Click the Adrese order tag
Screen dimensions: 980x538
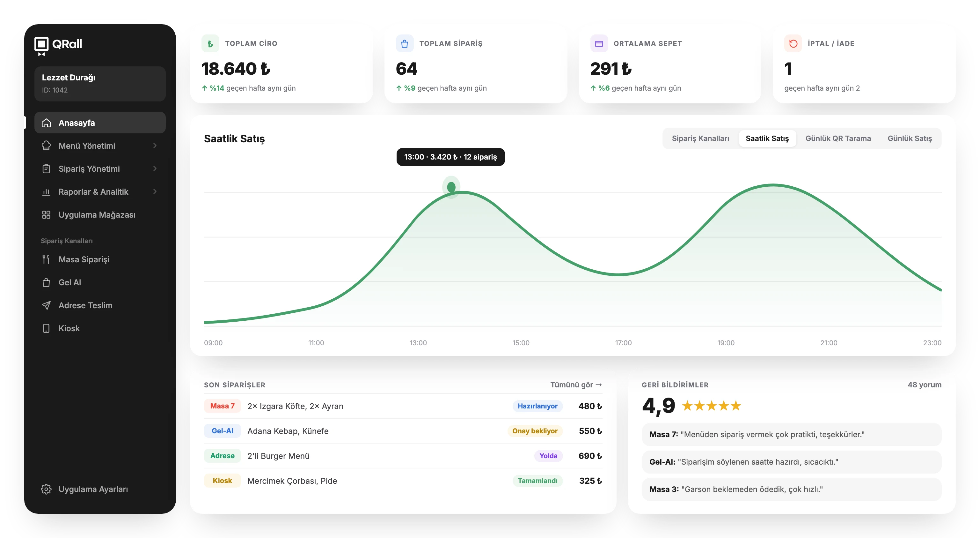(x=222, y=455)
